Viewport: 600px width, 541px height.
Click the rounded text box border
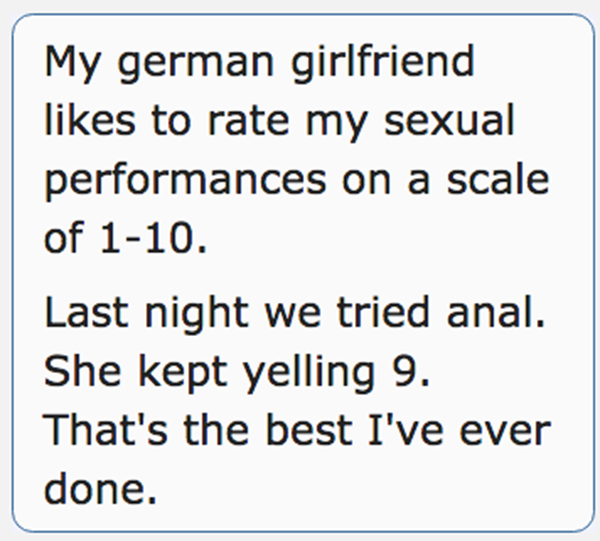[14, 270]
